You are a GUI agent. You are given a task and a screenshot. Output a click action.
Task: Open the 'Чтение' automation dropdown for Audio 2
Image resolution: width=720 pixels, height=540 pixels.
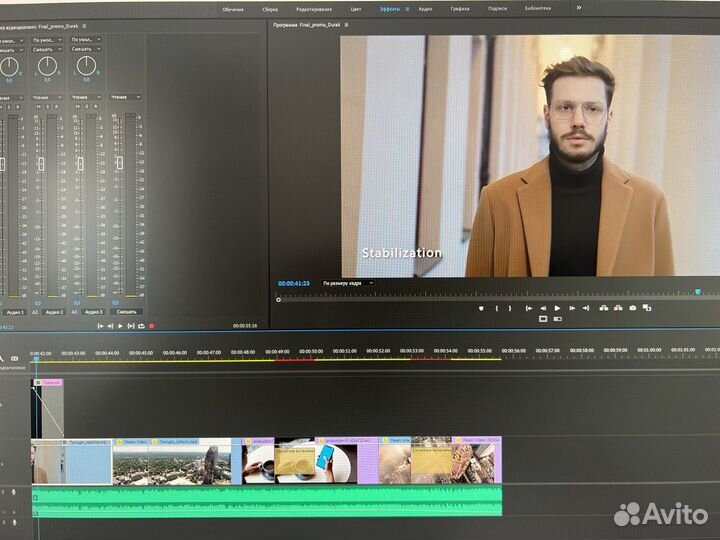coord(45,97)
